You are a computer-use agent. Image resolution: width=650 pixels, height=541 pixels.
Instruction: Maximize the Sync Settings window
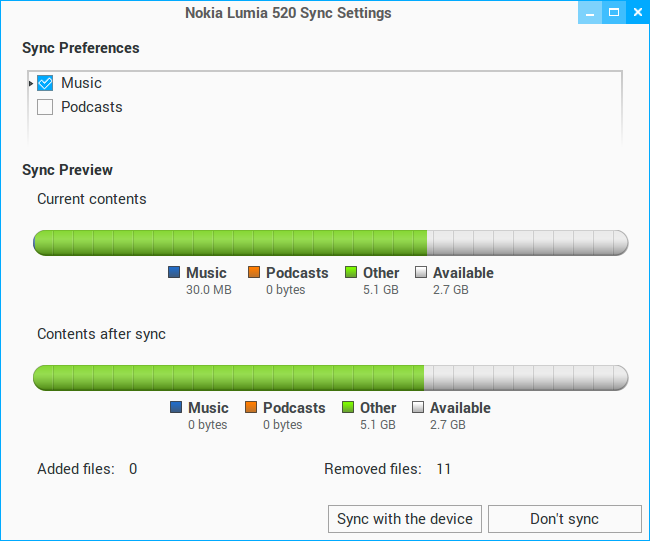point(614,12)
